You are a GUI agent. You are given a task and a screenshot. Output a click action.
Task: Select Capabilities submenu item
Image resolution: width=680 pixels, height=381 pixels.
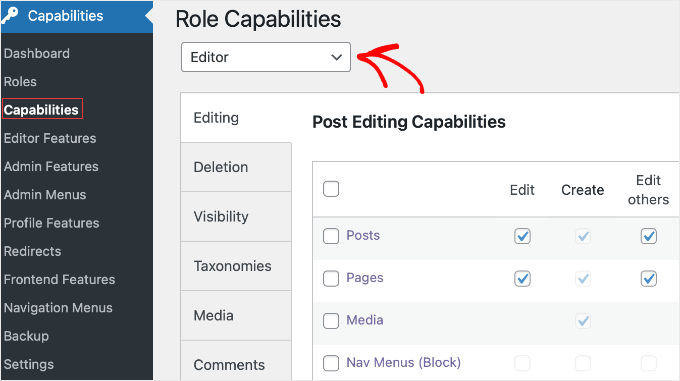42,110
